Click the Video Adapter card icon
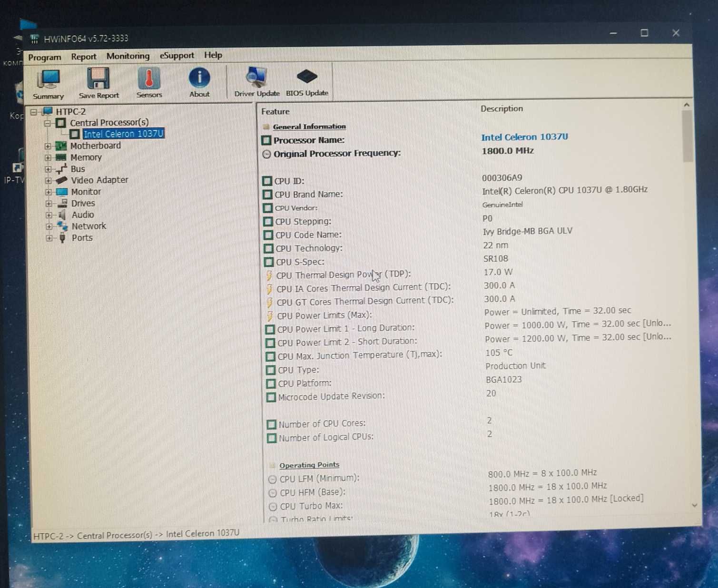The height and width of the screenshot is (588, 718). click(61, 180)
